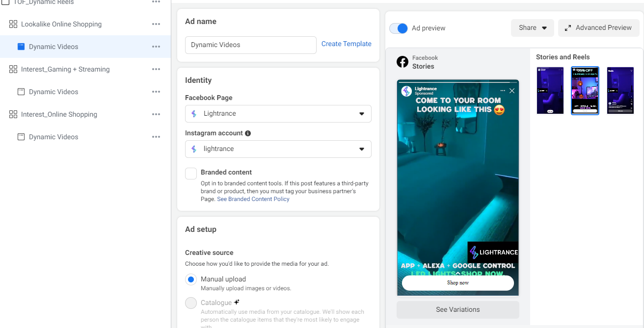Open options for Dynamic Videos under Lookalike
The image size is (644, 328).
coord(156,47)
